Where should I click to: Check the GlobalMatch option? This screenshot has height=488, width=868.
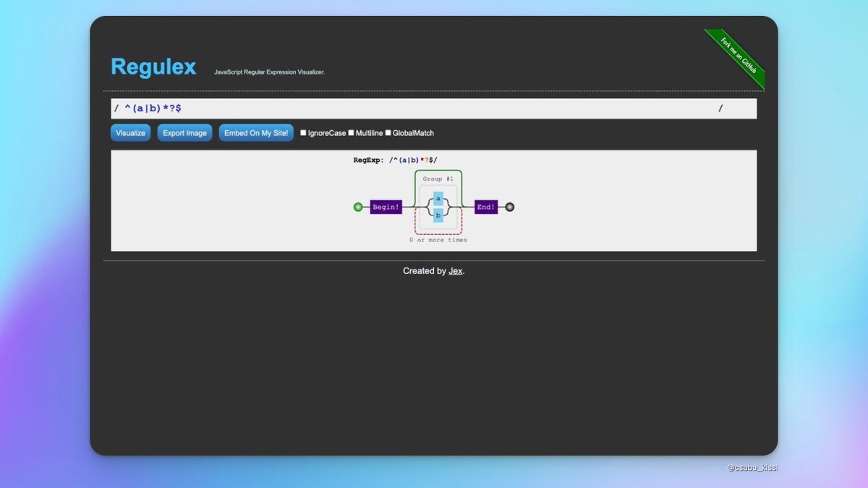click(x=388, y=133)
